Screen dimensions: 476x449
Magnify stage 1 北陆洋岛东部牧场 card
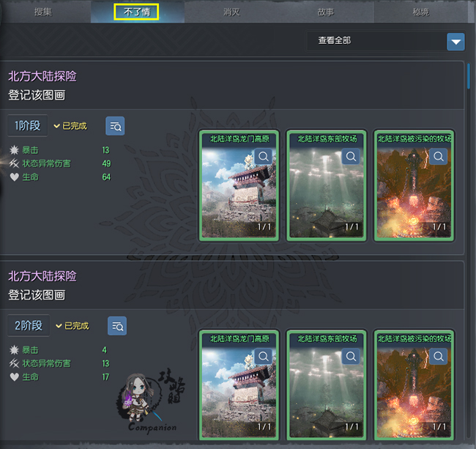click(351, 157)
